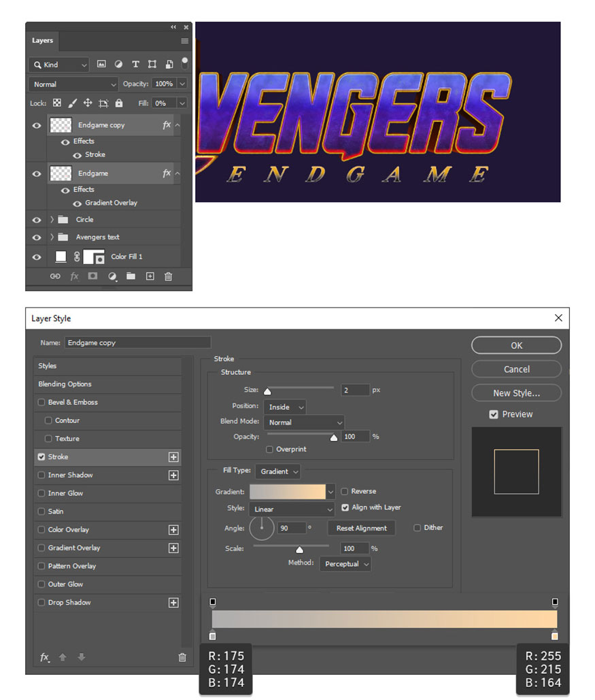Screen dimensions: 595x700
Task: Click the New Style button
Action: click(516, 393)
